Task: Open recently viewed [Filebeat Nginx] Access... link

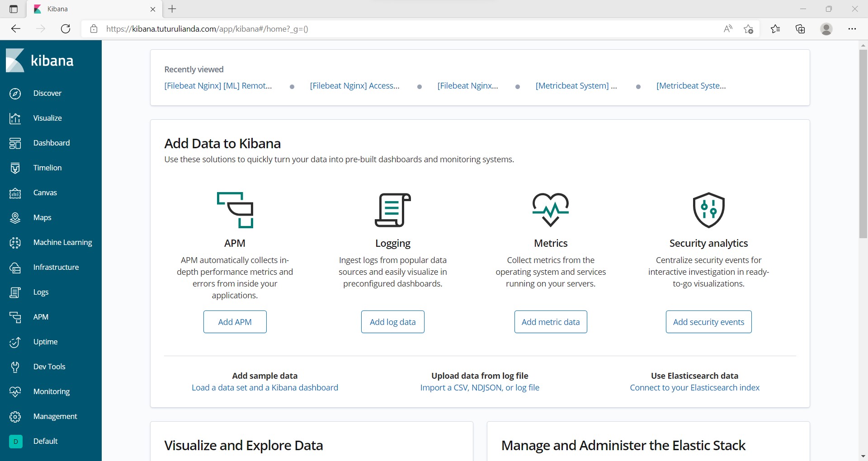Action: [x=355, y=86]
